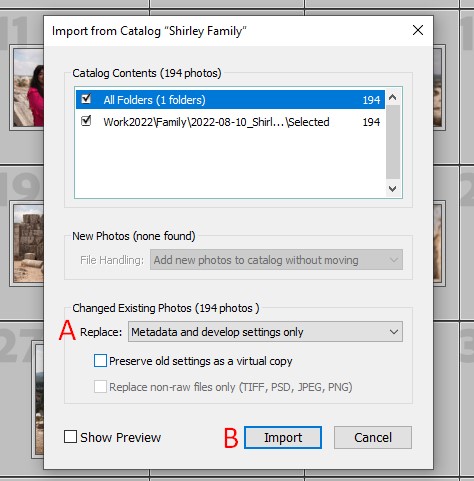Select the stone ruins thumbnail behind dialog

pos(29,243)
